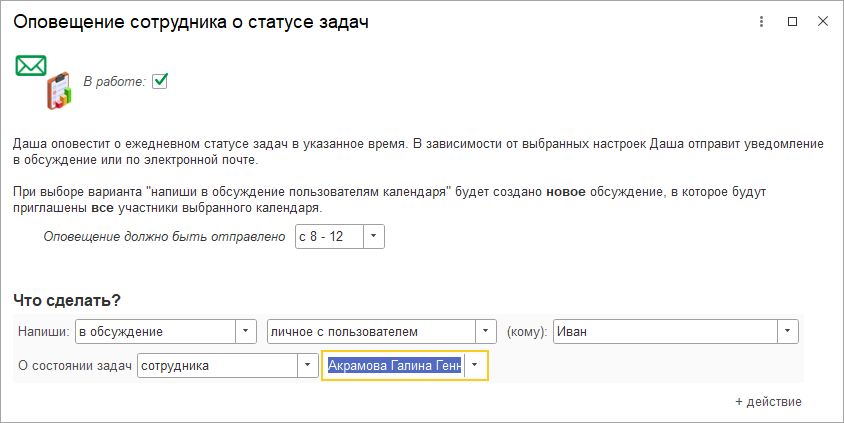Click the "Иван" recipient field

(x=665, y=331)
